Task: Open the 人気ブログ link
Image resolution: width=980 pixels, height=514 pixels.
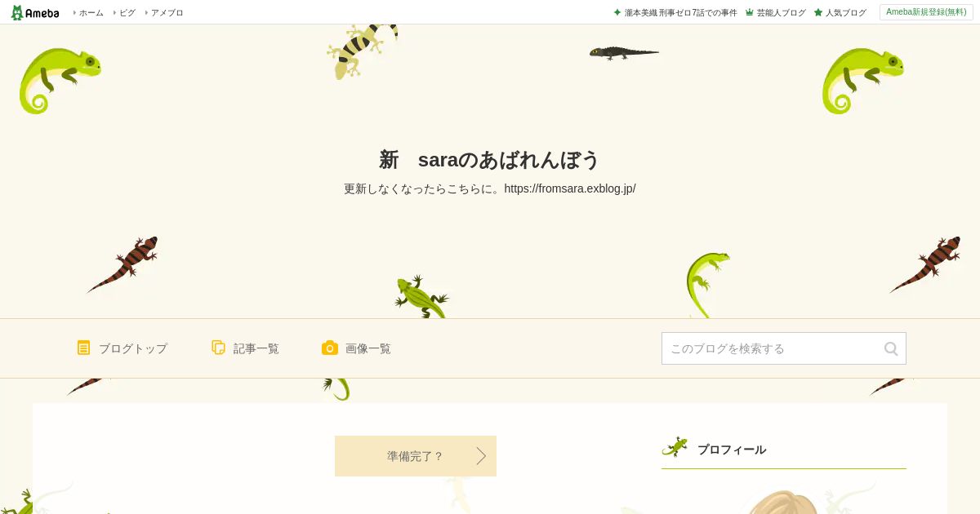Action: [x=845, y=12]
